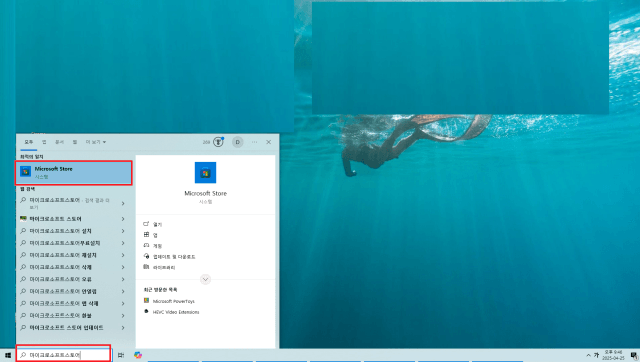
Task: Close the search panel with X
Action: 269,142
